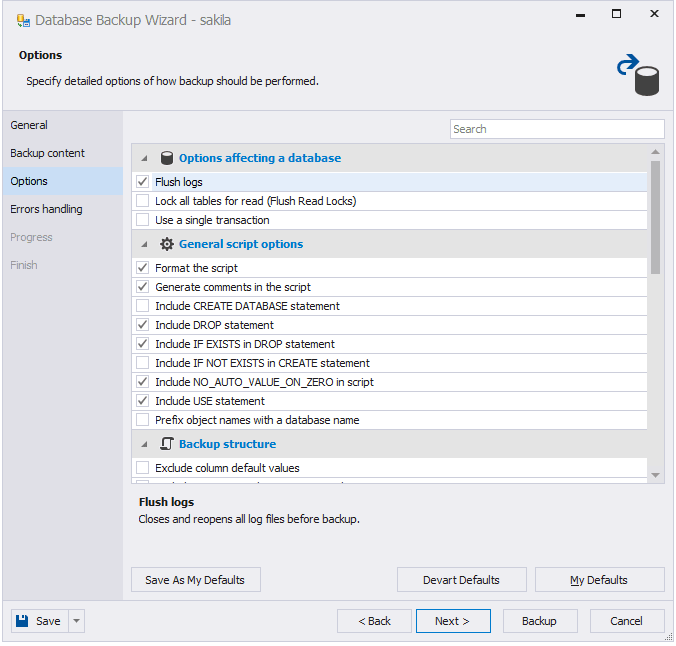The height and width of the screenshot is (646, 676).
Task: Click the Backup structure heading text
Action: [x=228, y=444]
